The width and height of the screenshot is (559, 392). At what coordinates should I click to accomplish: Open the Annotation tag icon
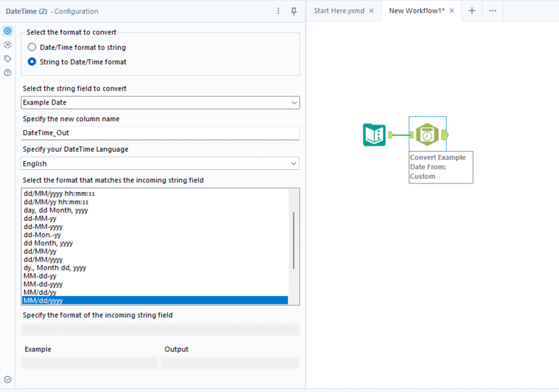(7, 59)
